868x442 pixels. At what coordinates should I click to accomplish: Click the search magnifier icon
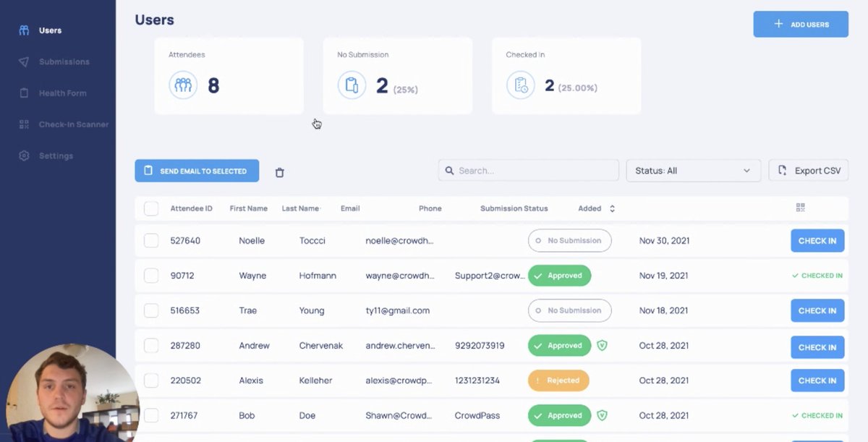click(x=450, y=171)
